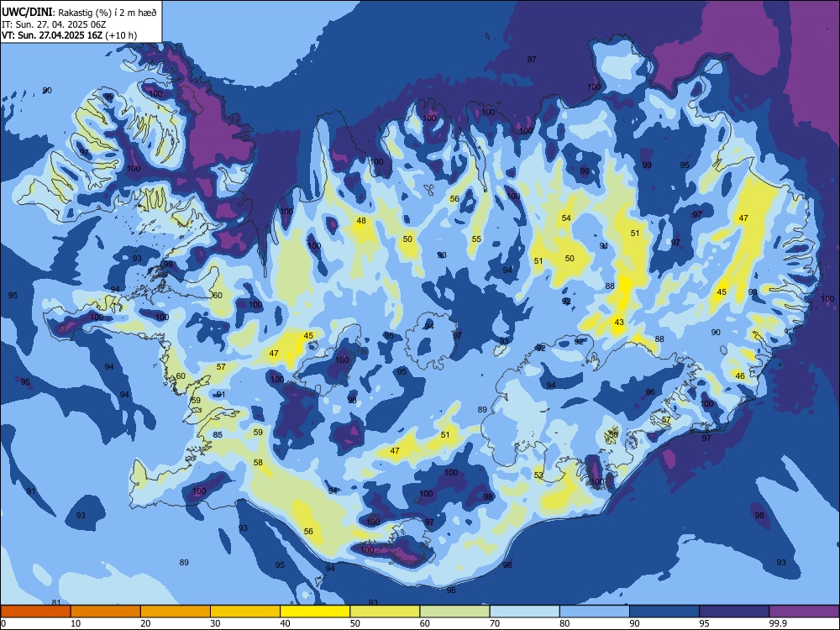Click the amber 20–30 legend swatch
This screenshot has width=840, height=630.
176,612
